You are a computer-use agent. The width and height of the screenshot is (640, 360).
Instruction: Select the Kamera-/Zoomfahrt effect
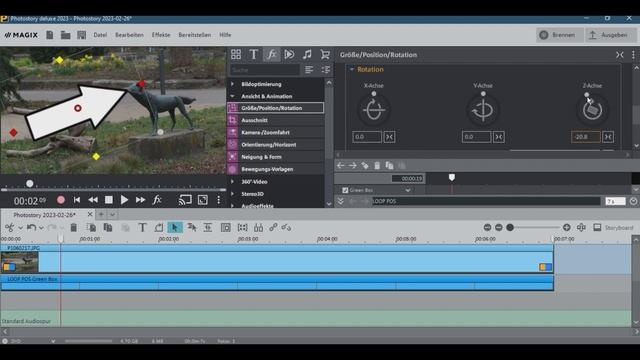click(x=276, y=132)
